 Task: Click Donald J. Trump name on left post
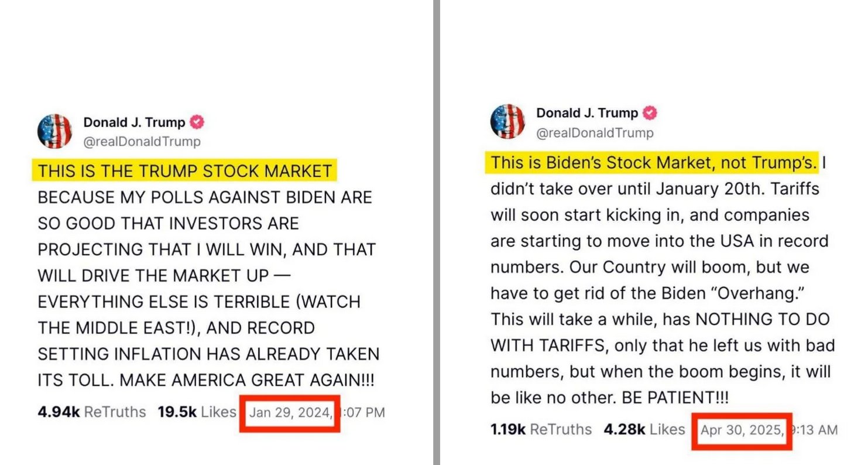(x=135, y=122)
